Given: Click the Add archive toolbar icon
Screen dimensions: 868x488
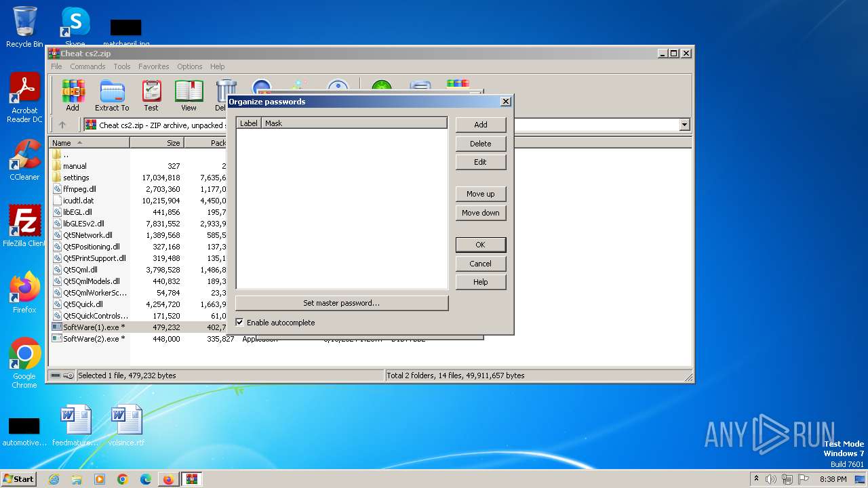Looking at the screenshot, I should (x=73, y=95).
